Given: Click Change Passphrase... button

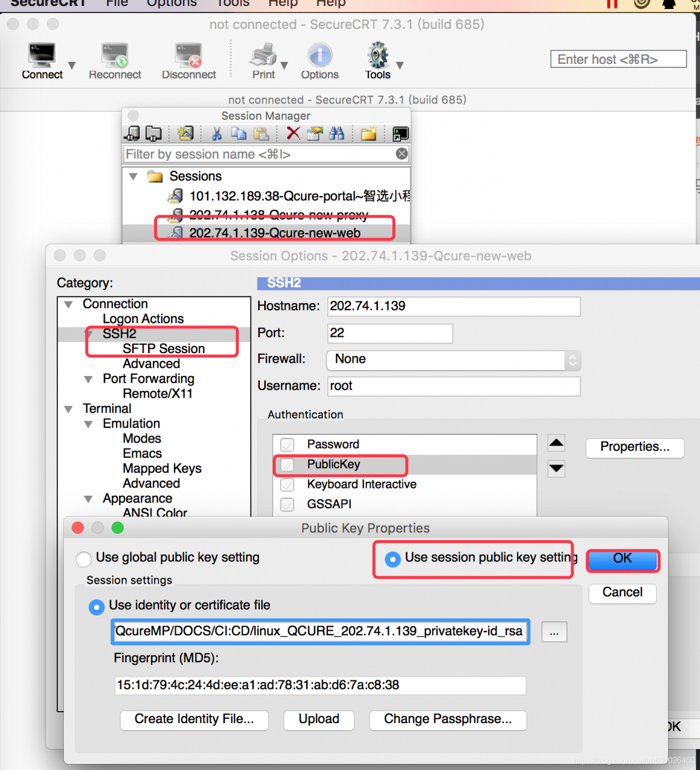Looking at the screenshot, I should tap(448, 720).
